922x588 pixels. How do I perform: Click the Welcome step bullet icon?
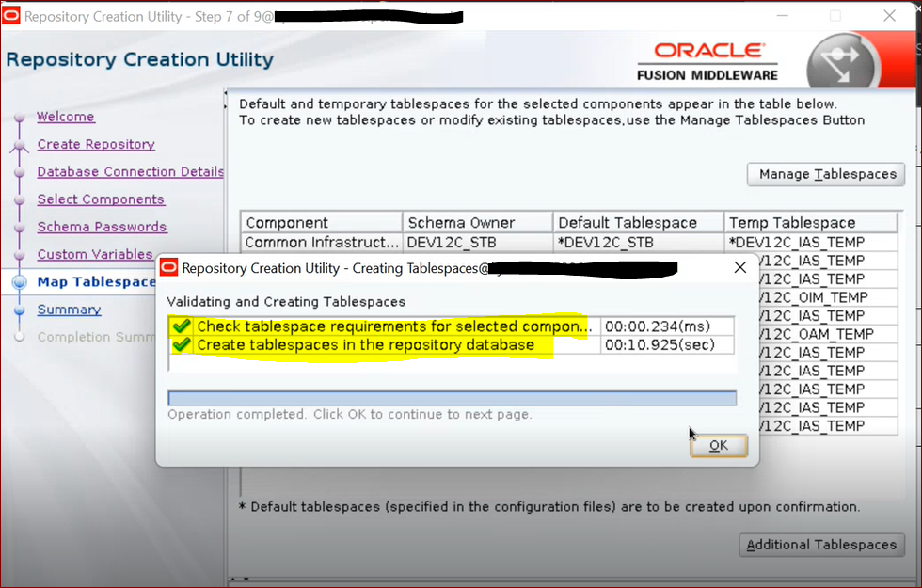click(20, 117)
